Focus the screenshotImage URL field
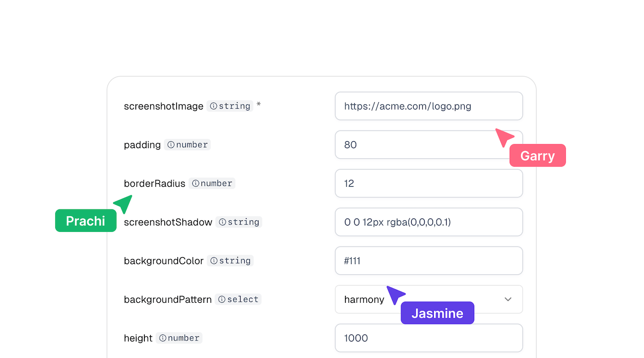The image size is (644, 358). pos(429,106)
